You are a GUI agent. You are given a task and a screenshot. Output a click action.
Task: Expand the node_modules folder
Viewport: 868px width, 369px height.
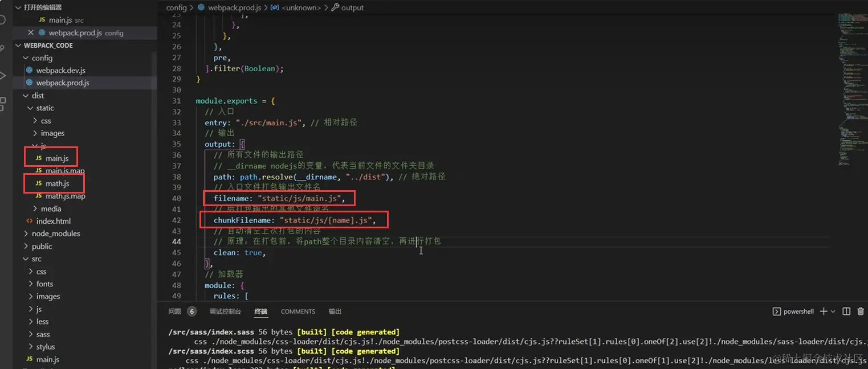click(25, 233)
